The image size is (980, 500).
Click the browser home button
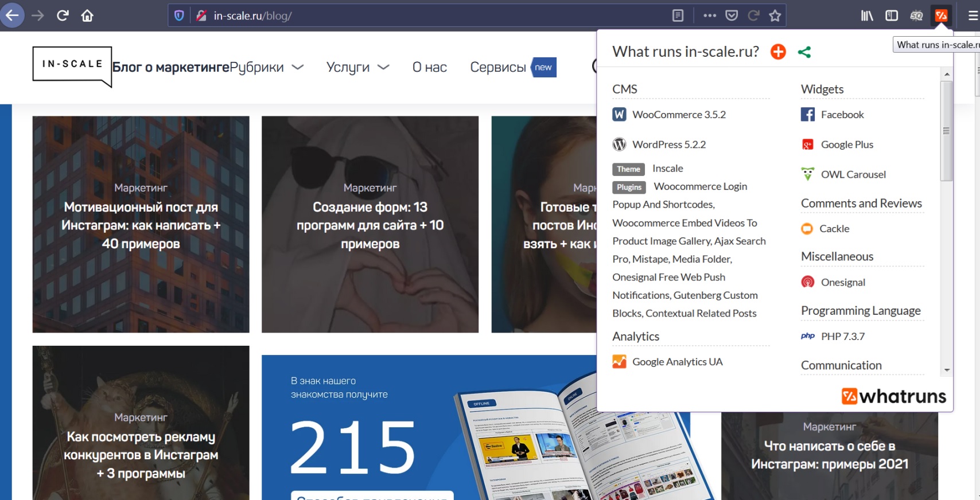point(87,15)
